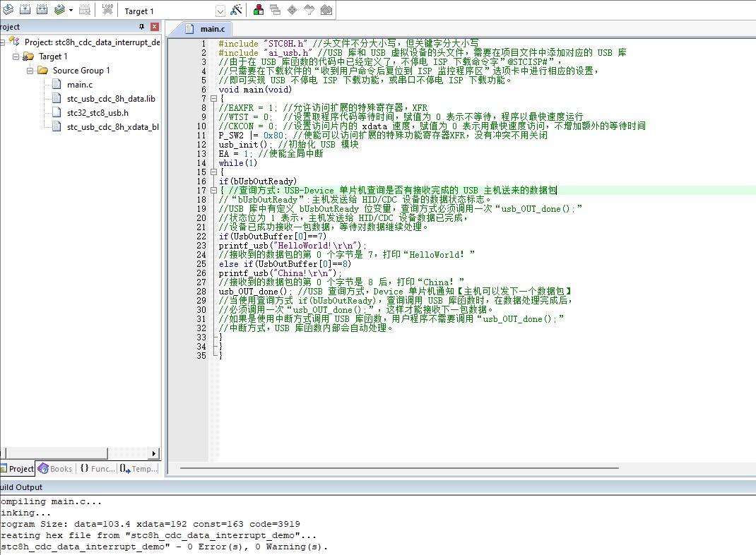Collapse the while loop fold at line 15
The width and height of the screenshot is (756, 555).
213,172
